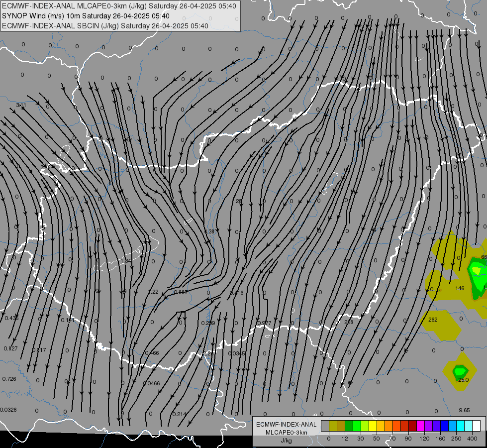This screenshot has width=487, height=448.
Task: Click the legend scale label 50
Action: (x=377, y=439)
